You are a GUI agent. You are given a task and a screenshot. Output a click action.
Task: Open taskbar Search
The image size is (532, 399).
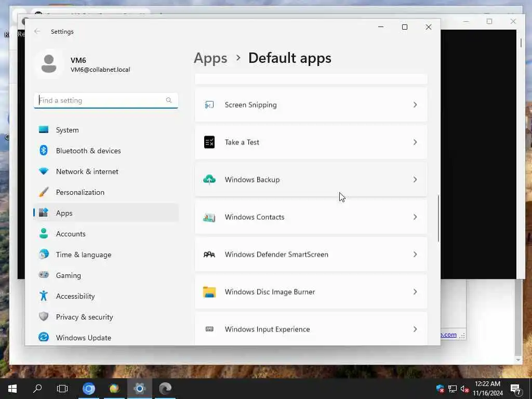click(x=37, y=389)
